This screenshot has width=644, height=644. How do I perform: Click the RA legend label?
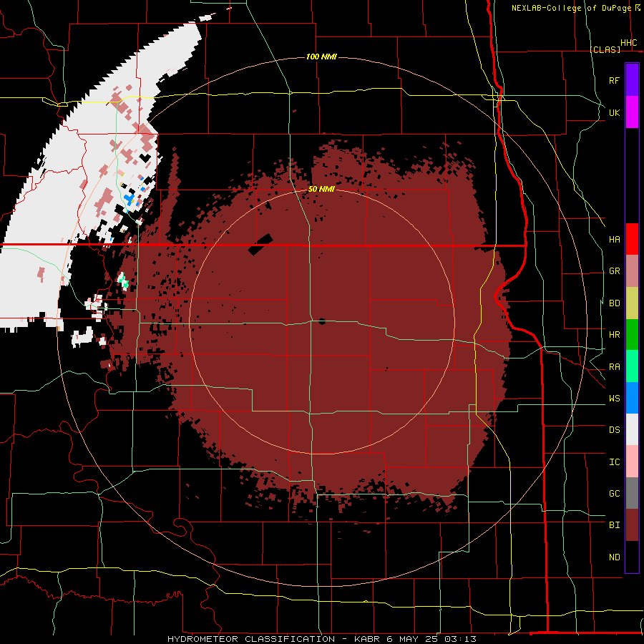[x=615, y=367]
